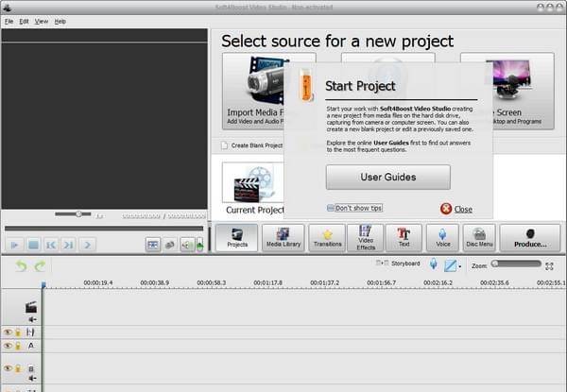Select the effects track label icon

click(31, 332)
